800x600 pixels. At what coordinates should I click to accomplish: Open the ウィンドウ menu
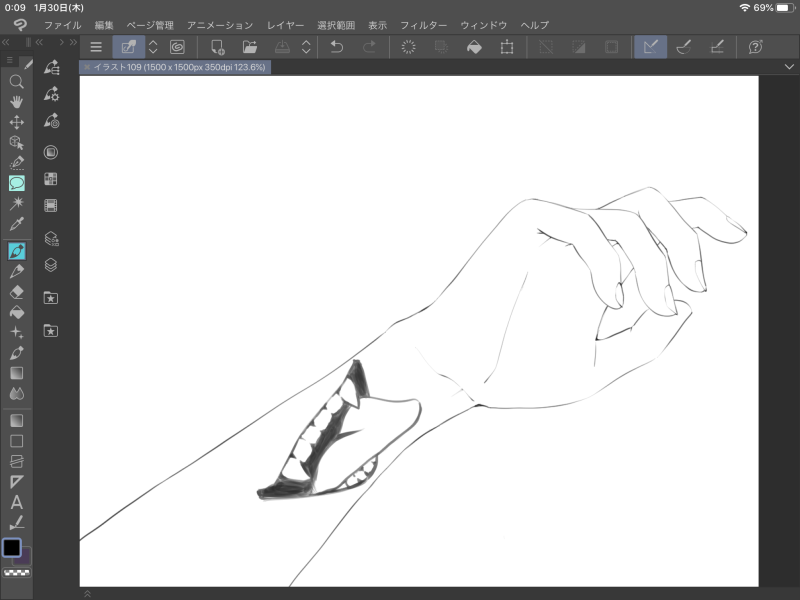pyautogui.click(x=484, y=25)
